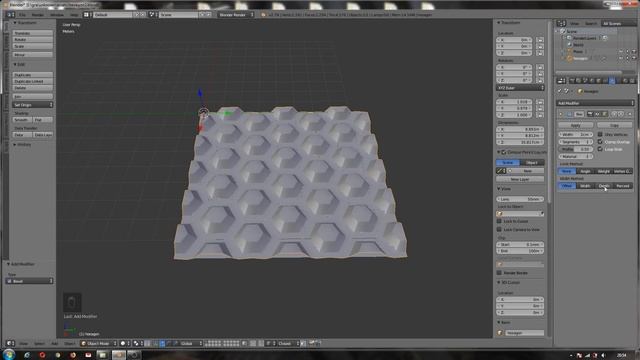Move the Bevel modifier down in the stack
The height and width of the screenshot is (360, 640).
point(621,114)
